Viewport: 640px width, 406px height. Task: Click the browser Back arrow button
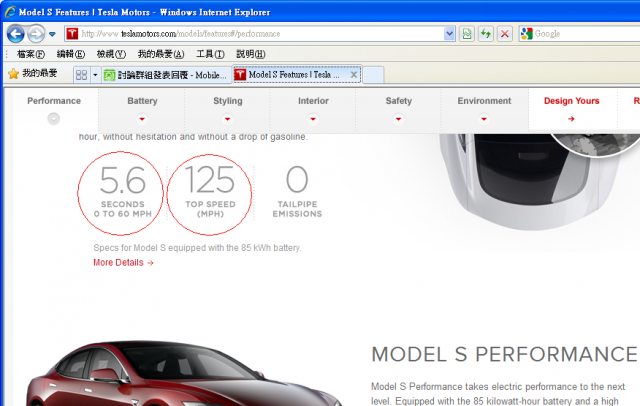point(16,34)
